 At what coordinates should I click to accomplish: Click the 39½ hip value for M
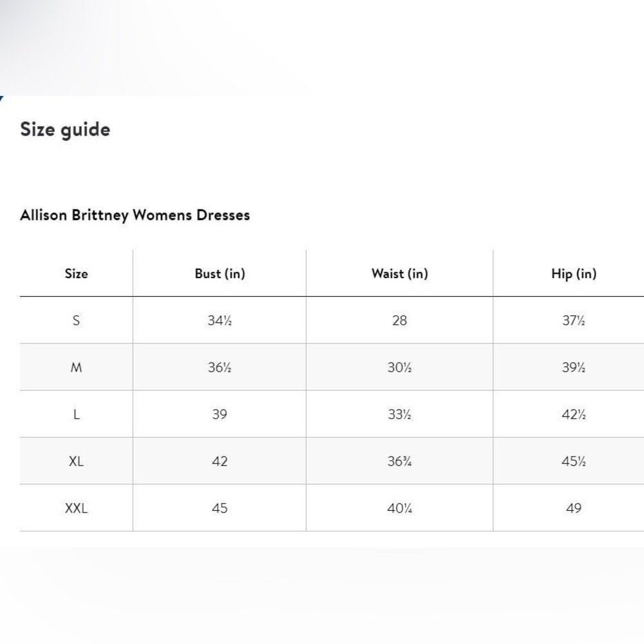point(574,367)
